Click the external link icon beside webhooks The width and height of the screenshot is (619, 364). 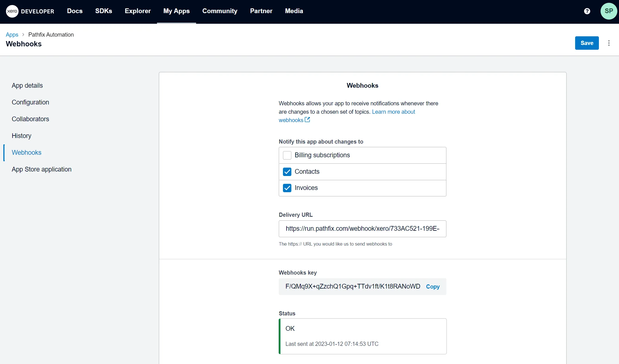pos(307,120)
